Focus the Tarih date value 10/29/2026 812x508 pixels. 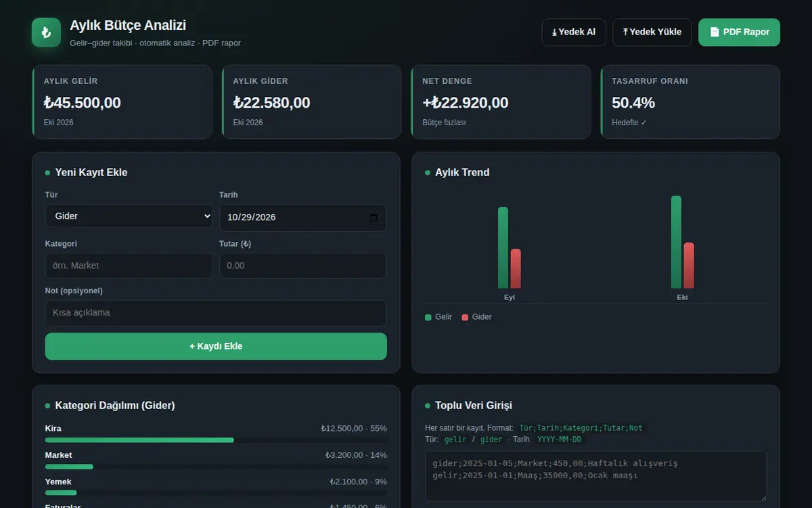click(252, 217)
